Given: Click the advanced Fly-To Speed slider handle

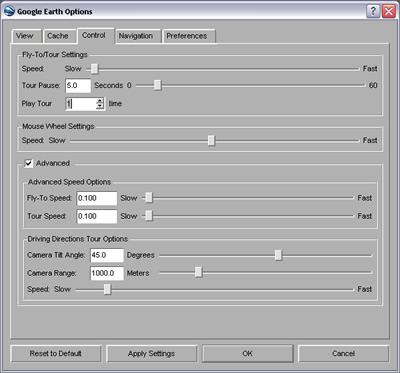Looking at the screenshot, I should 149,198.
